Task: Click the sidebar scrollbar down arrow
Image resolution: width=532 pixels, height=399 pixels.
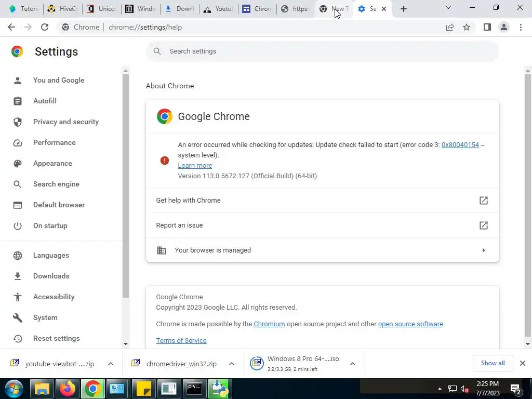Action: pos(126,344)
